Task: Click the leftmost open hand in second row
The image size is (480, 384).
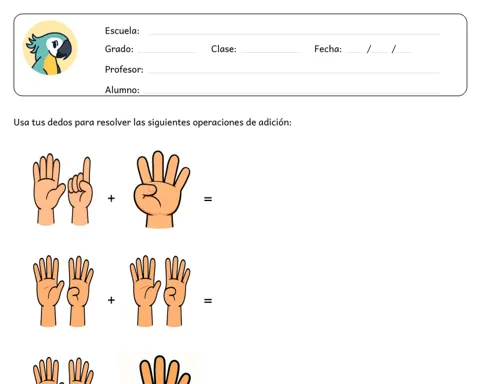Action: [x=48, y=291]
